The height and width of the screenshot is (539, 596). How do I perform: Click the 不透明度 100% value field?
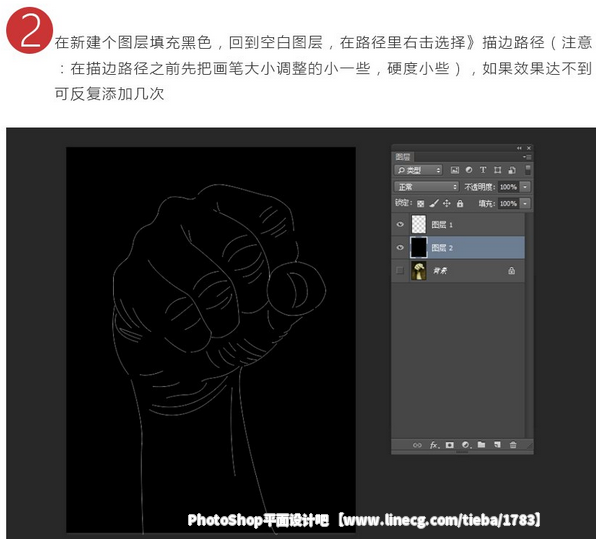click(509, 187)
